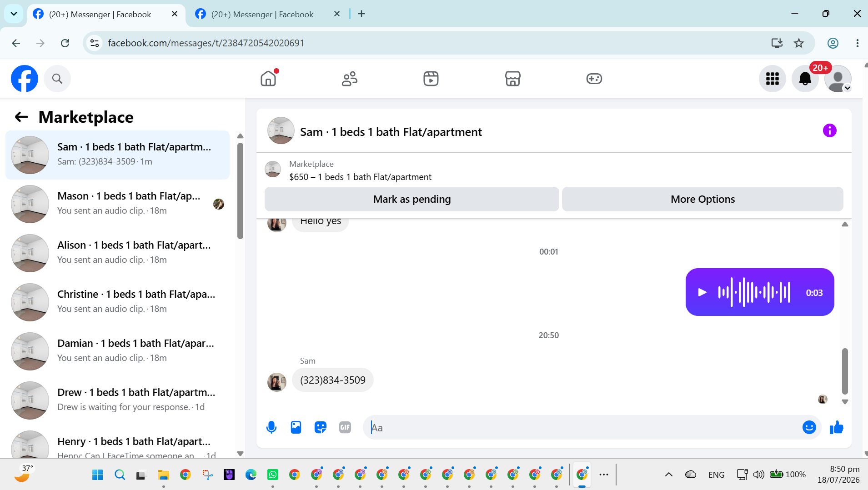Screen dimensions: 868x490
Task: Click Sam's avatar beside phone number
Action: [x=276, y=382]
